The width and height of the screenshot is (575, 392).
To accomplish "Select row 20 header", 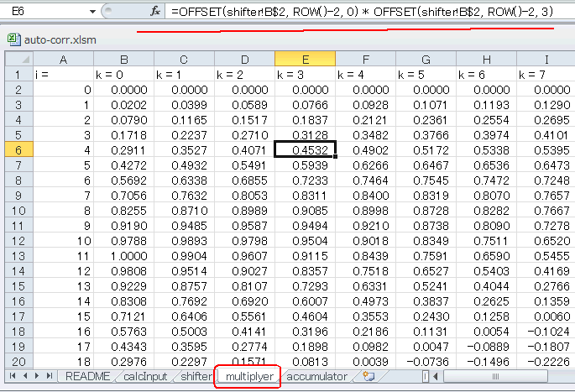I will (x=19, y=362).
